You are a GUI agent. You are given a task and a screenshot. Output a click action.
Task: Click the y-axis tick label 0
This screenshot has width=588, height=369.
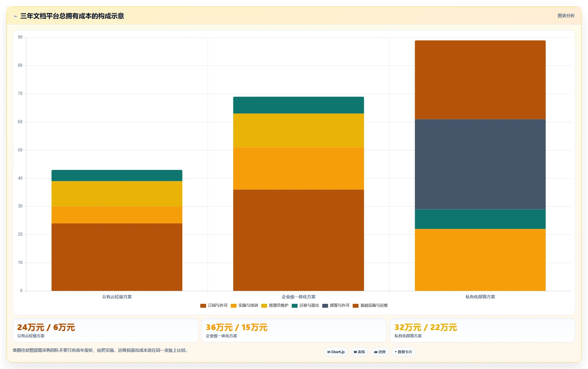coord(21,291)
